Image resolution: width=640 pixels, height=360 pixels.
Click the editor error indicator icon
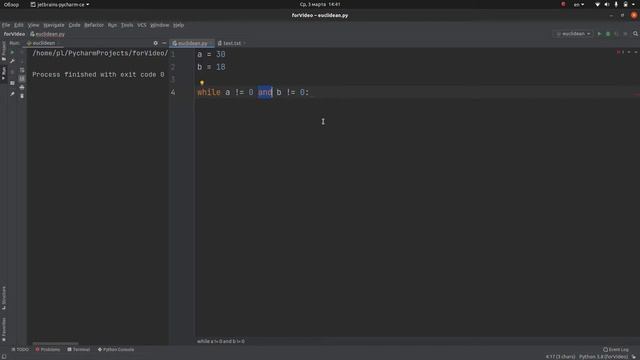click(x=619, y=52)
